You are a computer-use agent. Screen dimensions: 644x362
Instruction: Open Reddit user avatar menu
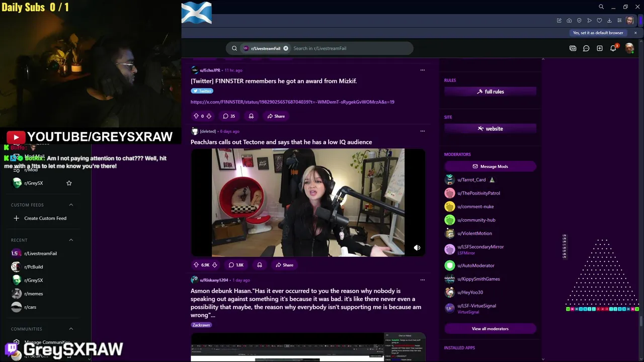pos(629,48)
